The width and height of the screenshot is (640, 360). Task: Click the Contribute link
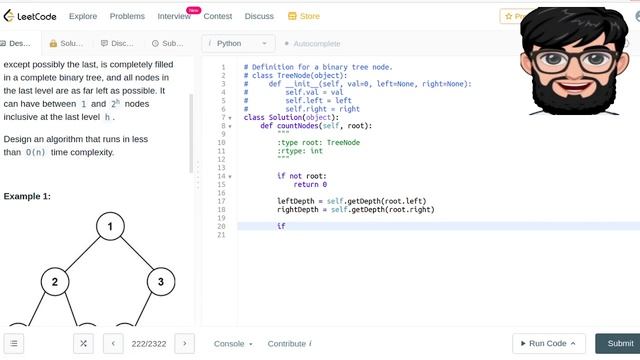(289, 344)
